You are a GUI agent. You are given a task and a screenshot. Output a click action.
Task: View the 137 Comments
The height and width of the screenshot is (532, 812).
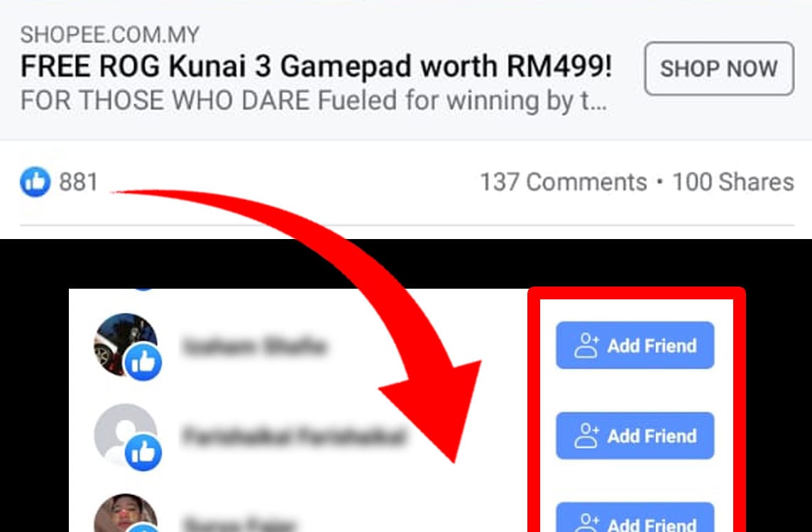564,182
